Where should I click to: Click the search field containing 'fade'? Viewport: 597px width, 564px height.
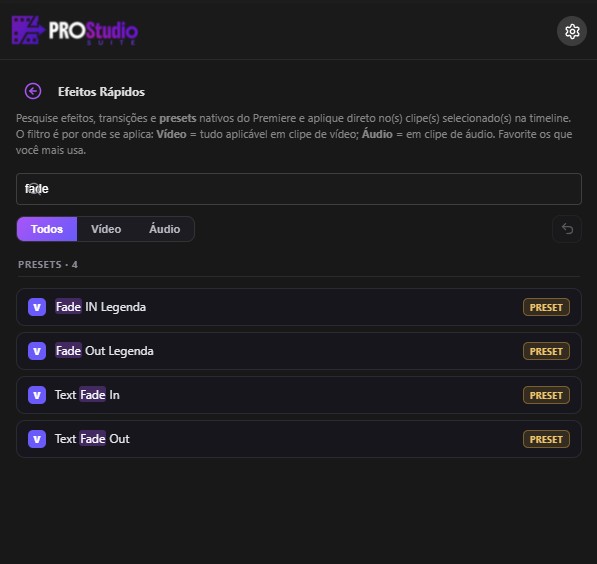tap(299, 189)
